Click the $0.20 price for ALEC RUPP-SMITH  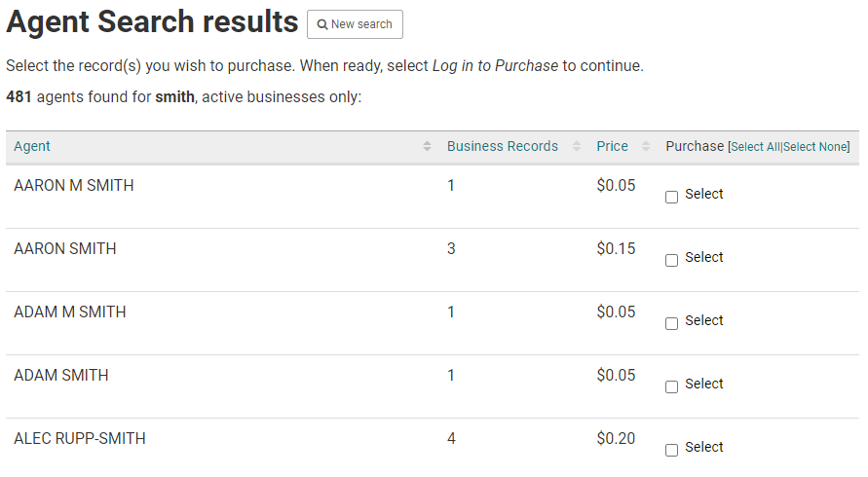pyautogui.click(x=616, y=438)
